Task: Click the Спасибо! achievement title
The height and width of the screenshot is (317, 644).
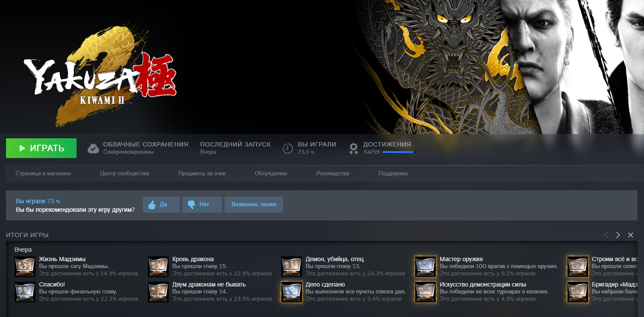Action: (x=52, y=284)
